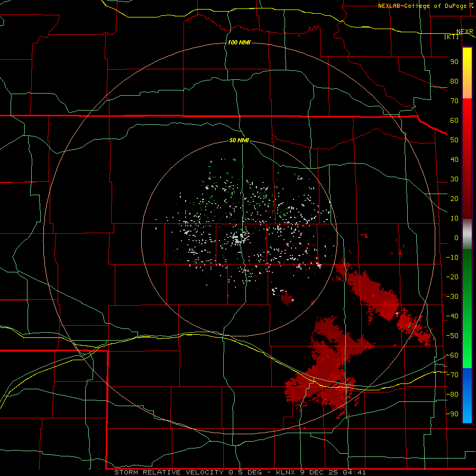
Task: Click the 90 value on the velocity scale
Action: point(454,62)
